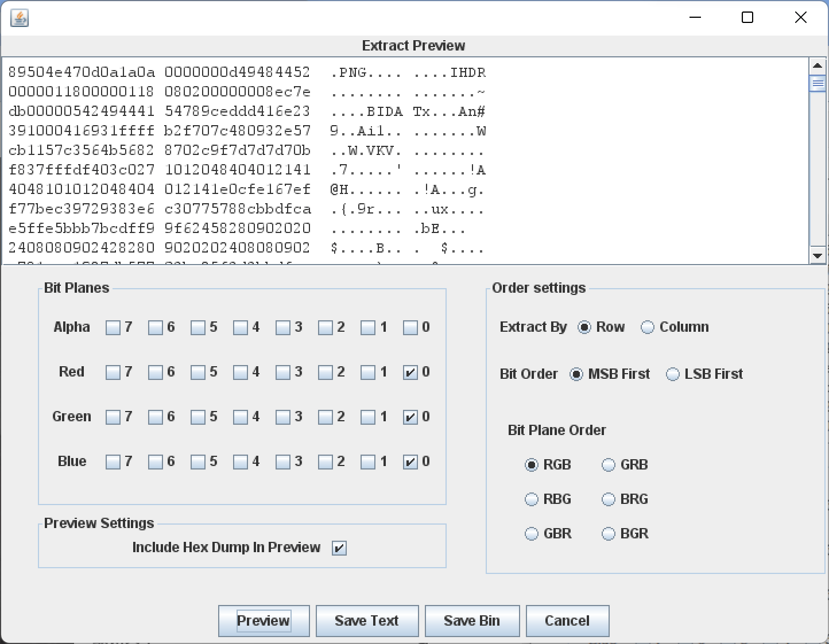Image resolution: width=829 pixels, height=644 pixels.
Task: Choose LSB First bit order
Action: point(672,374)
